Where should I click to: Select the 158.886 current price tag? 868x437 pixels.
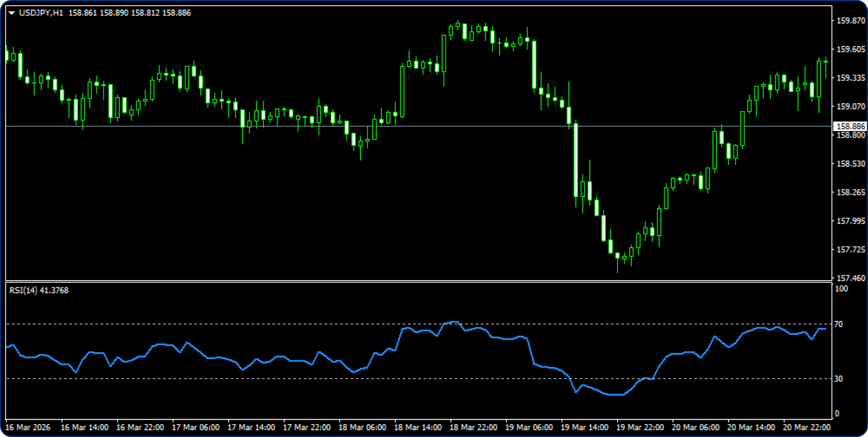pos(850,126)
